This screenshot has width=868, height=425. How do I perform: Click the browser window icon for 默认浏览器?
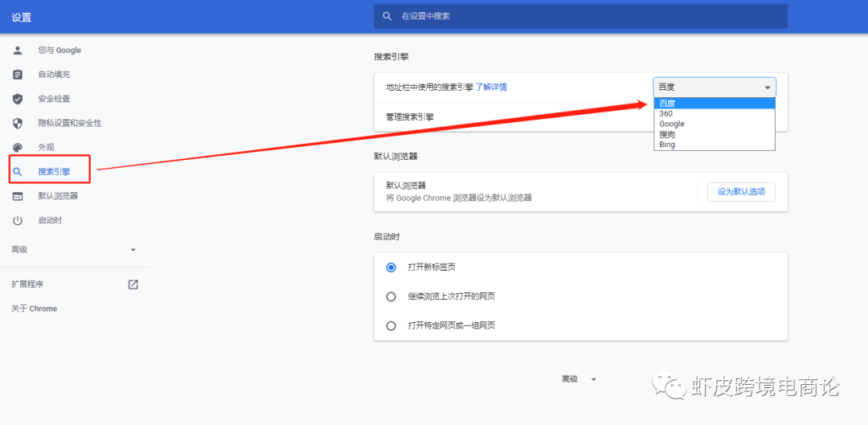click(18, 196)
